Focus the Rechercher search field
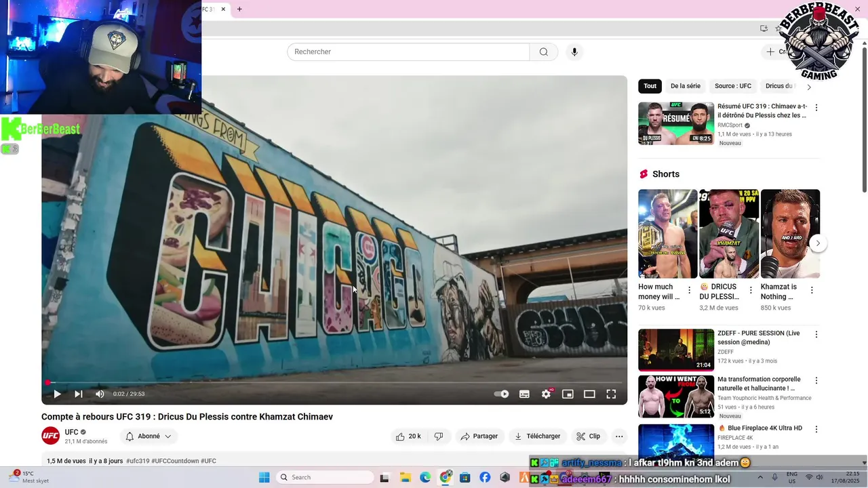 click(x=408, y=52)
